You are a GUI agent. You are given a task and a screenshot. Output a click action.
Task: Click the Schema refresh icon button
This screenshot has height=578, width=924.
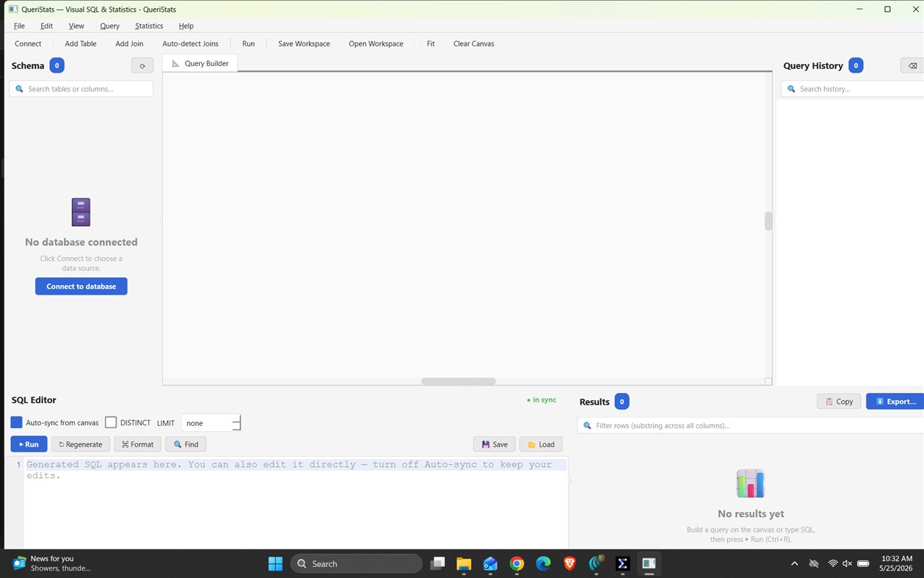click(142, 65)
